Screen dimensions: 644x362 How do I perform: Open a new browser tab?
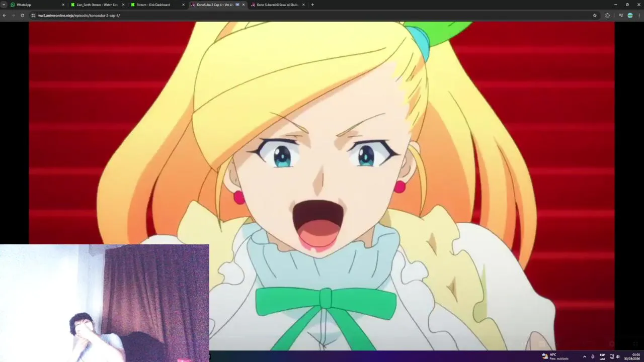[312, 5]
